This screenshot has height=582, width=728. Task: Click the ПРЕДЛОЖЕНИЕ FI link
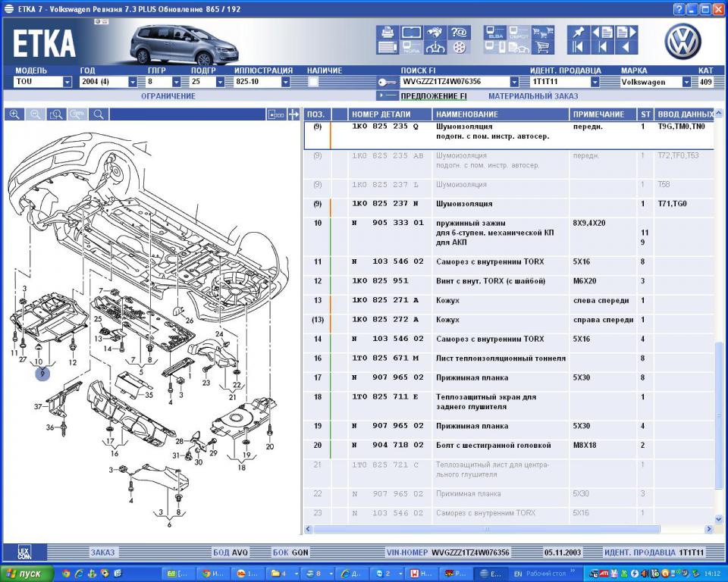(x=434, y=96)
